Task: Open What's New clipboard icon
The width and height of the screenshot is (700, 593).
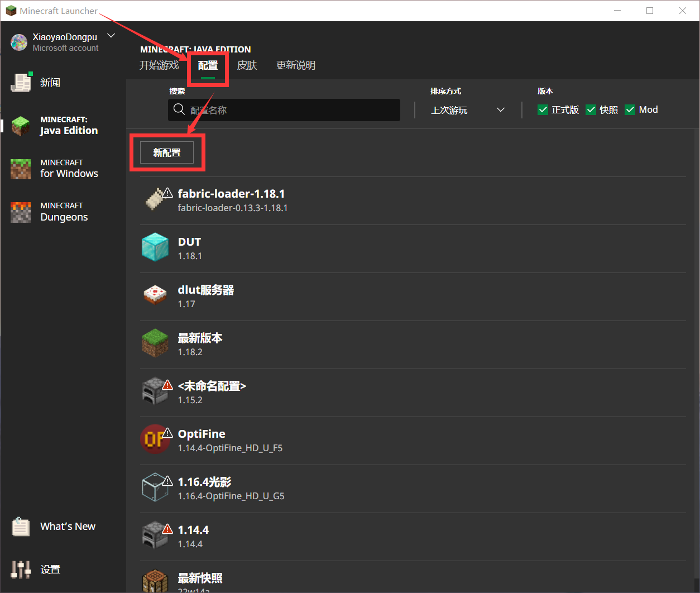Action: (x=21, y=527)
